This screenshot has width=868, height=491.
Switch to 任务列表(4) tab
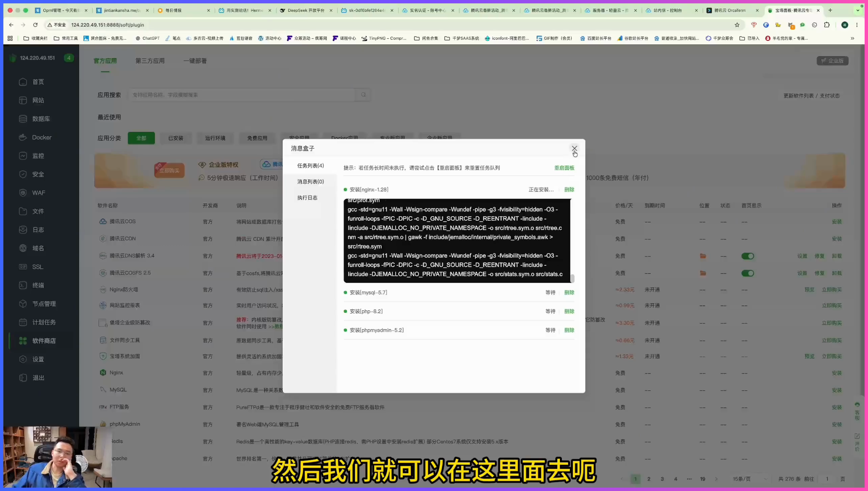[310, 166]
